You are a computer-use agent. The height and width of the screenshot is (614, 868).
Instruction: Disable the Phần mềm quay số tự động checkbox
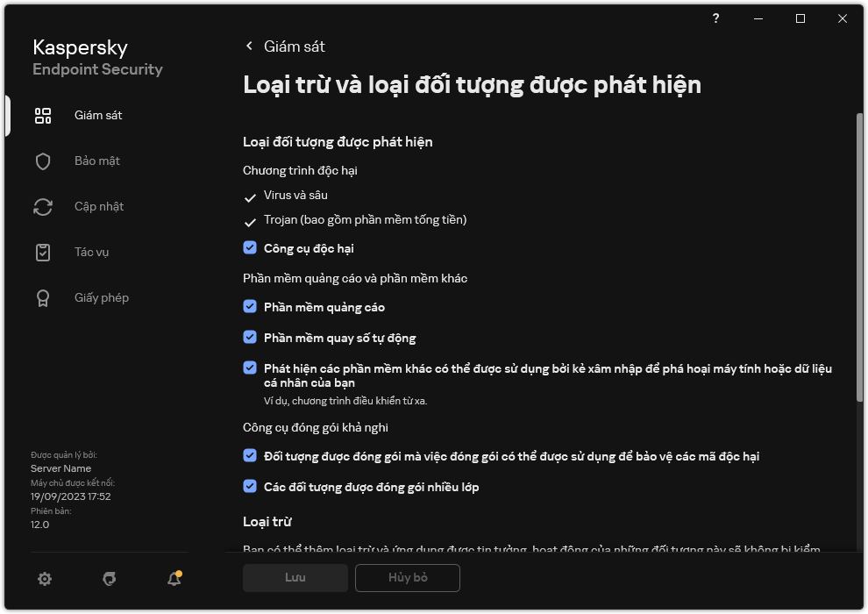coord(250,338)
